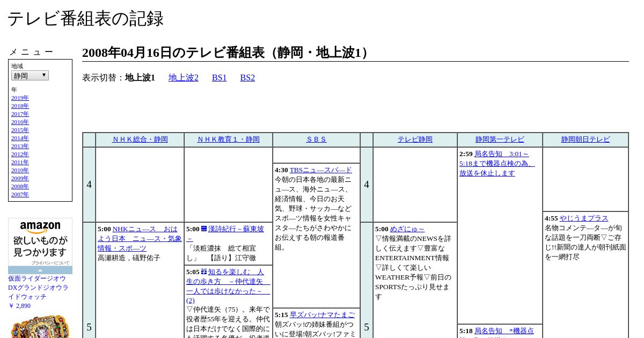
Task: Click the ￥2,890 price link
Action: [19, 306]
